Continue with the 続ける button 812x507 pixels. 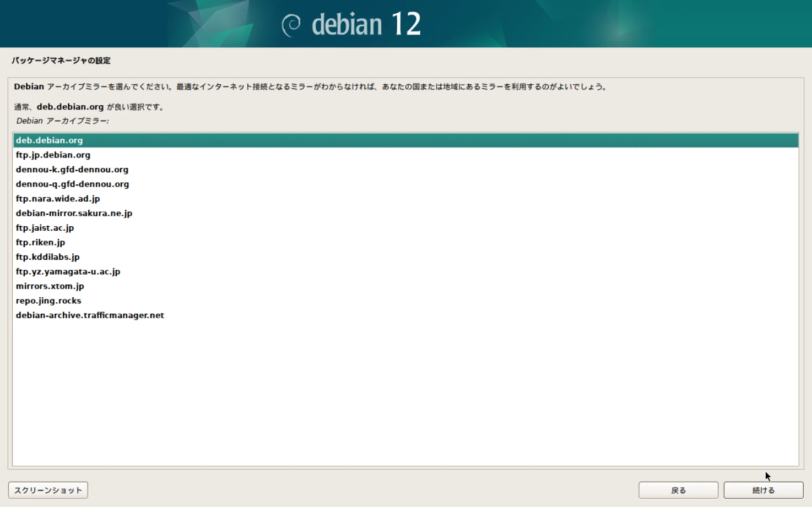point(764,490)
